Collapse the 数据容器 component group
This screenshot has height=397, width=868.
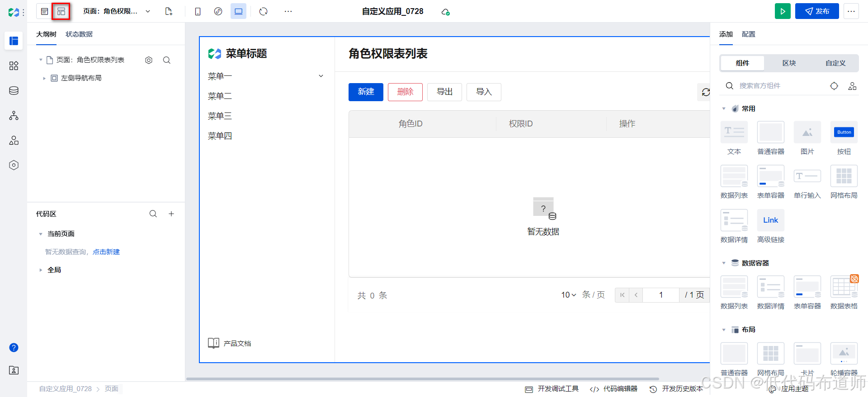tap(724, 263)
